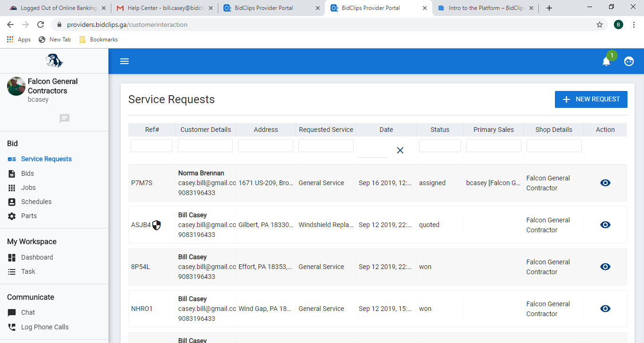Focus the Customer Details filter field
The image size is (644, 343).
click(205, 146)
